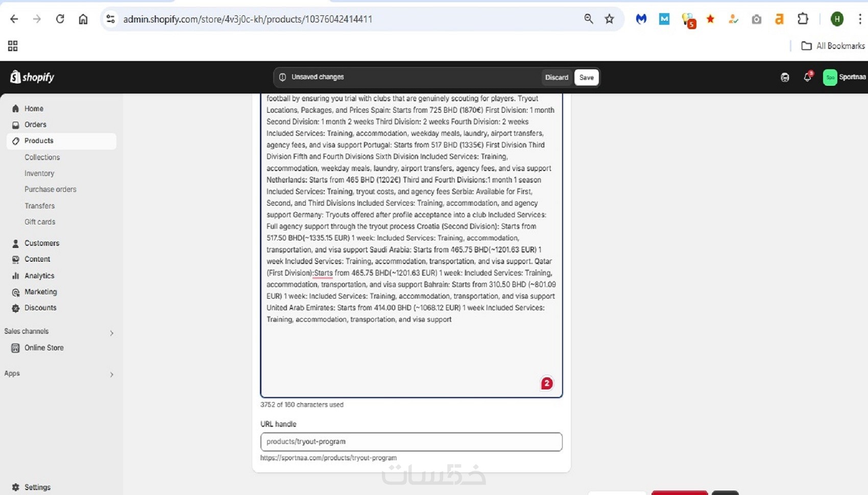Open Gift cards under Products
Viewport: 868px width, 495px height.
coord(40,222)
